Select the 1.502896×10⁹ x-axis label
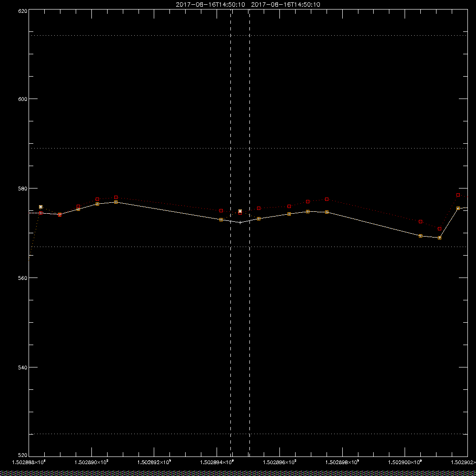The image size is (476, 476). click(279, 462)
